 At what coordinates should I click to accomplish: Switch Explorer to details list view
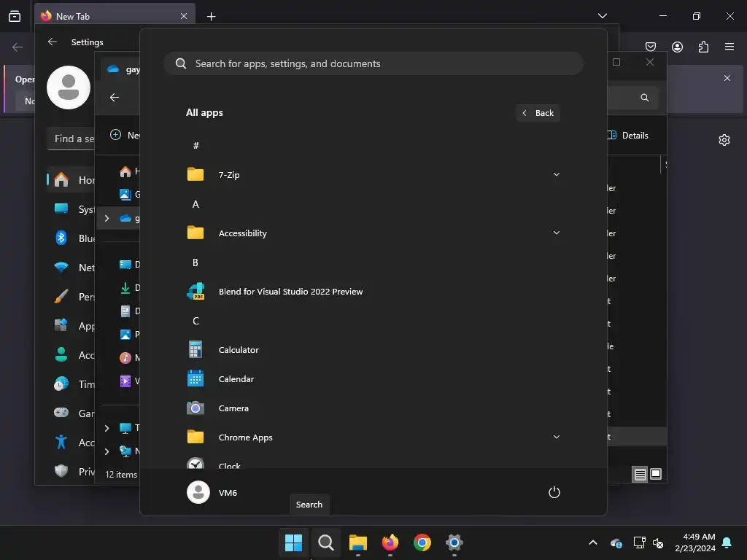pos(640,474)
